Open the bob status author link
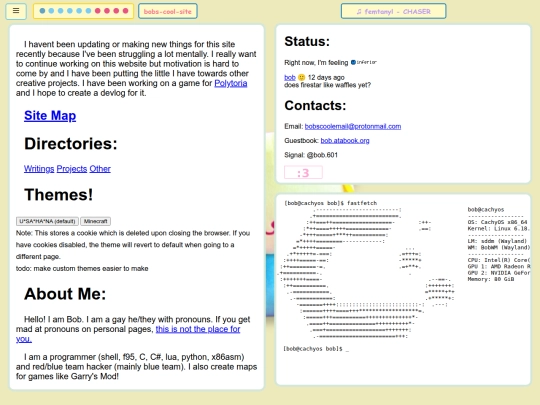540x405 pixels. 290,77
